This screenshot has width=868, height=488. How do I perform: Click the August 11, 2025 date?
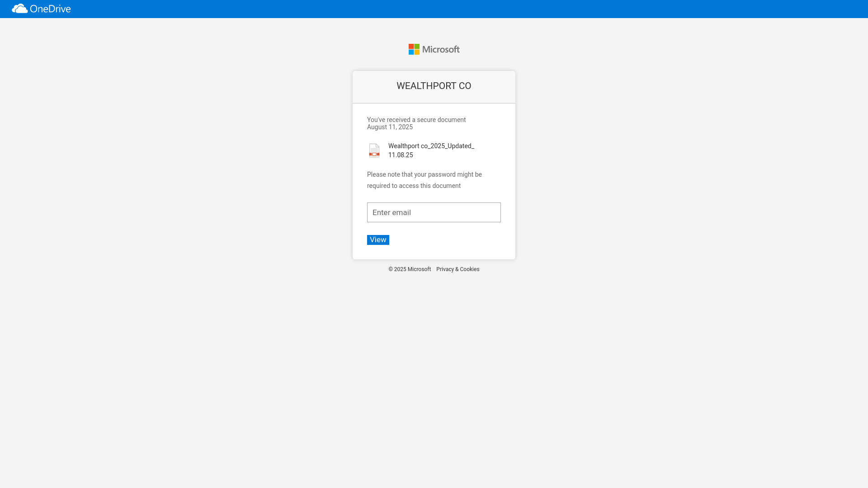click(390, 127)
